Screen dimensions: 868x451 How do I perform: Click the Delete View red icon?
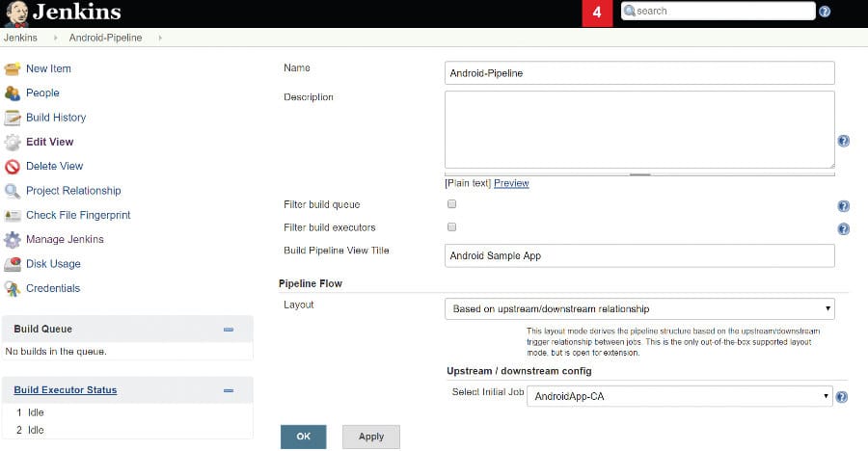click(12, 166)
